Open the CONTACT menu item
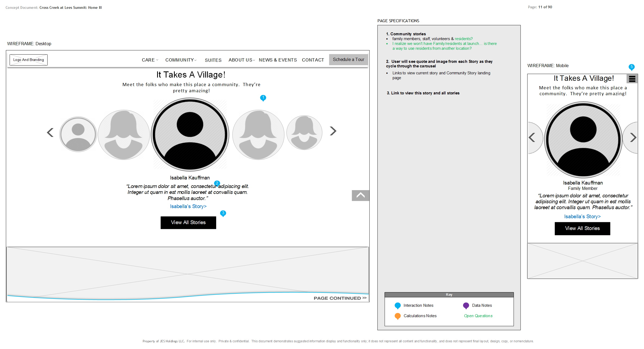 coord(313,60)
